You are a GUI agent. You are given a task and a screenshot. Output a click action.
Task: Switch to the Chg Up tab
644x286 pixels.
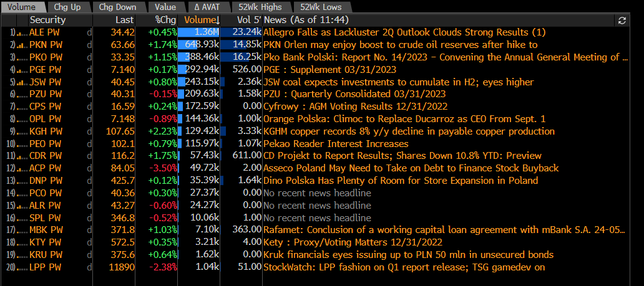(x=67, y=7)
